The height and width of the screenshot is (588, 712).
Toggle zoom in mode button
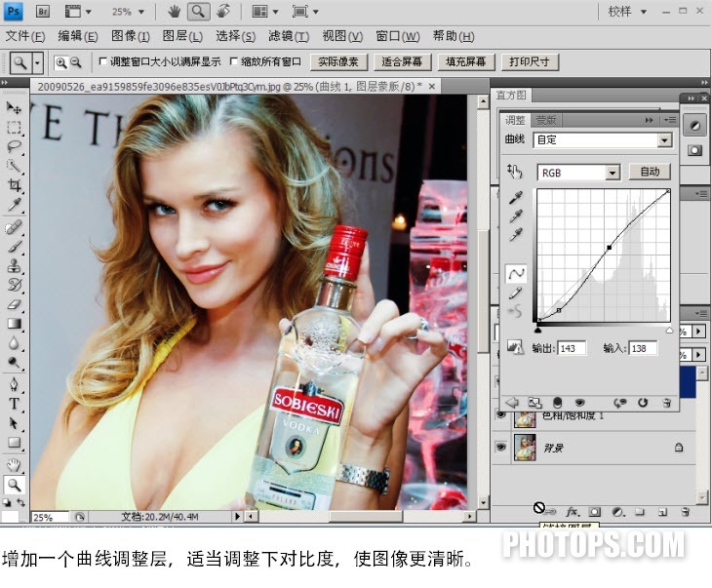click(60, 62)
